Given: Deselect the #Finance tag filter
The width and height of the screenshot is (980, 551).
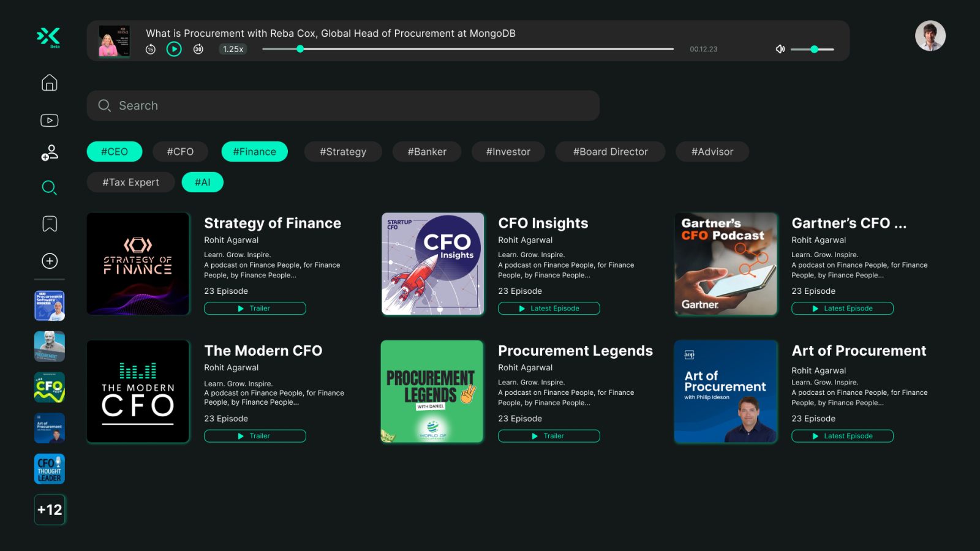Looking at the screenshot, I should click(x=254, y=152).
